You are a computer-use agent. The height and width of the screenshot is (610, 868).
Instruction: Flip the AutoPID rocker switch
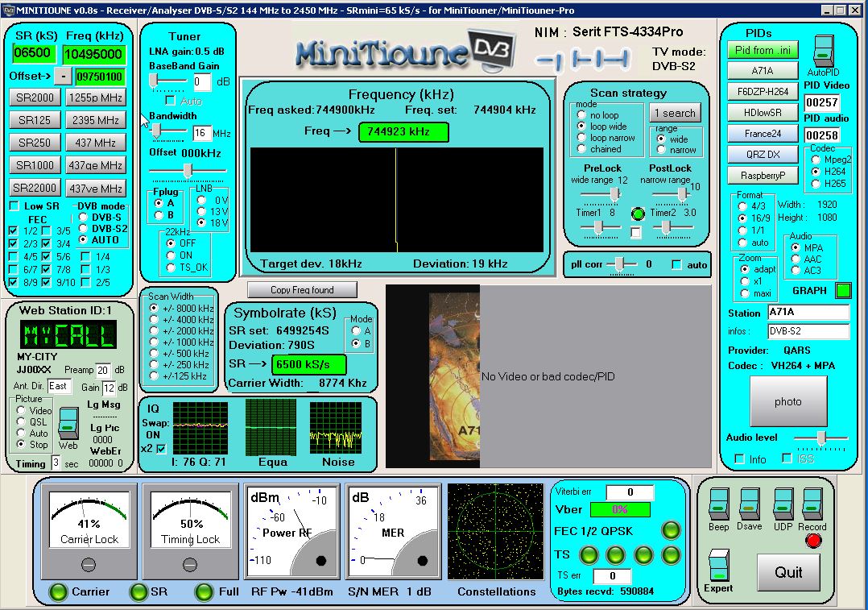[824, 51]
